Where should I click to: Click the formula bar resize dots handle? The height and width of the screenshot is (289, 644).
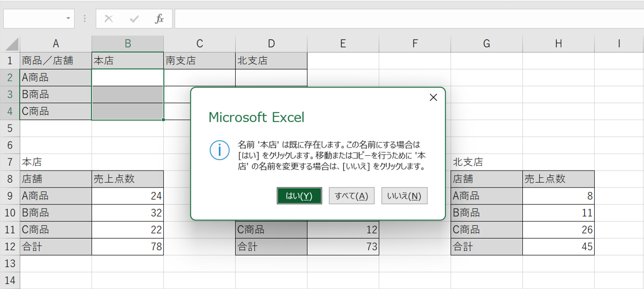point(85,19)
